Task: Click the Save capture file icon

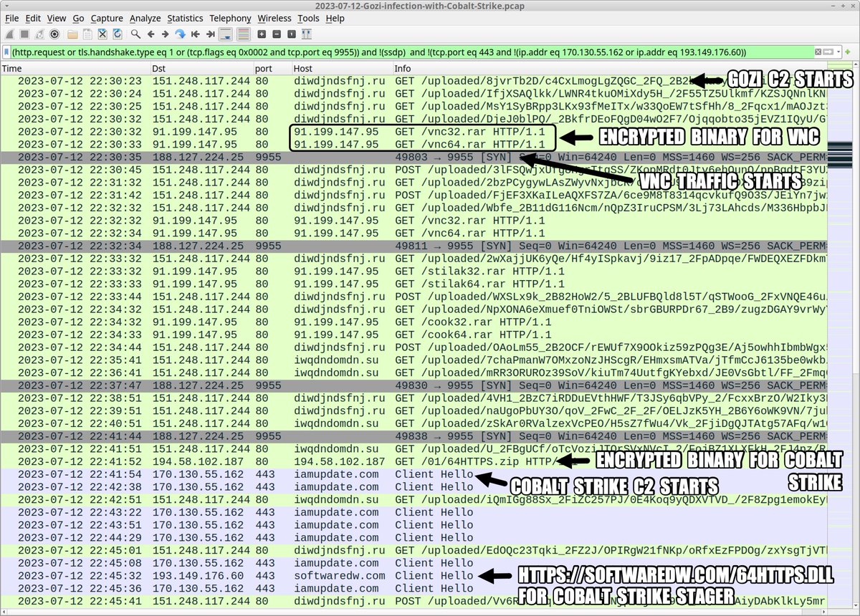Action: pyautogui.click(x=87, y=34)
